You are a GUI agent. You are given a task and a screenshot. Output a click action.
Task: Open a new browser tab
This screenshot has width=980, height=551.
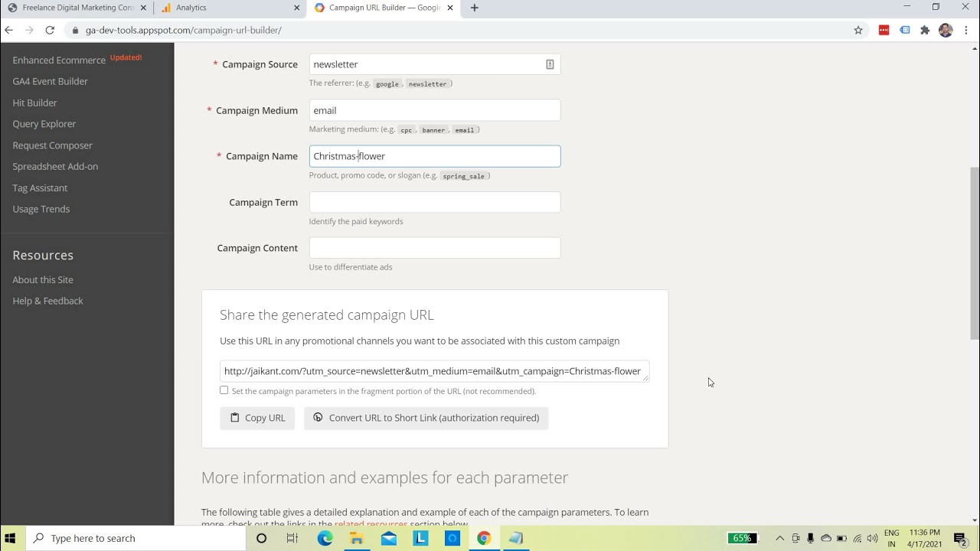click(475, 8)
